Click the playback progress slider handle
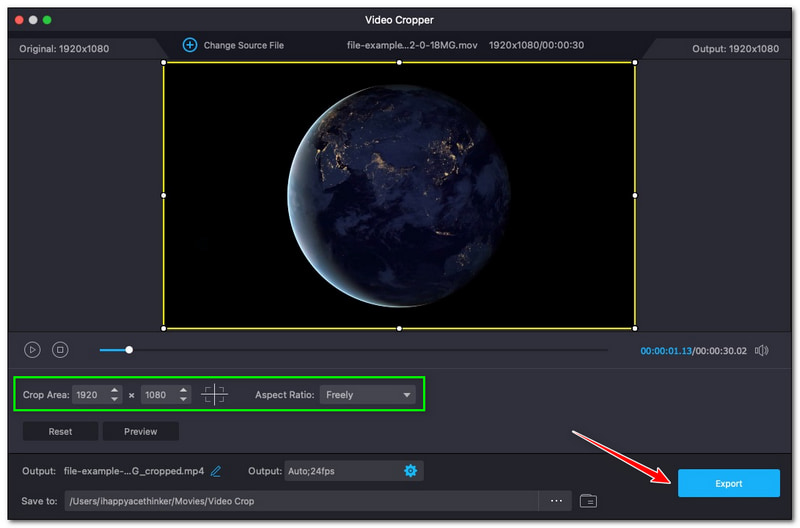Image resolution: width=800 pixels, height=528 pixels. pos(129,350)
